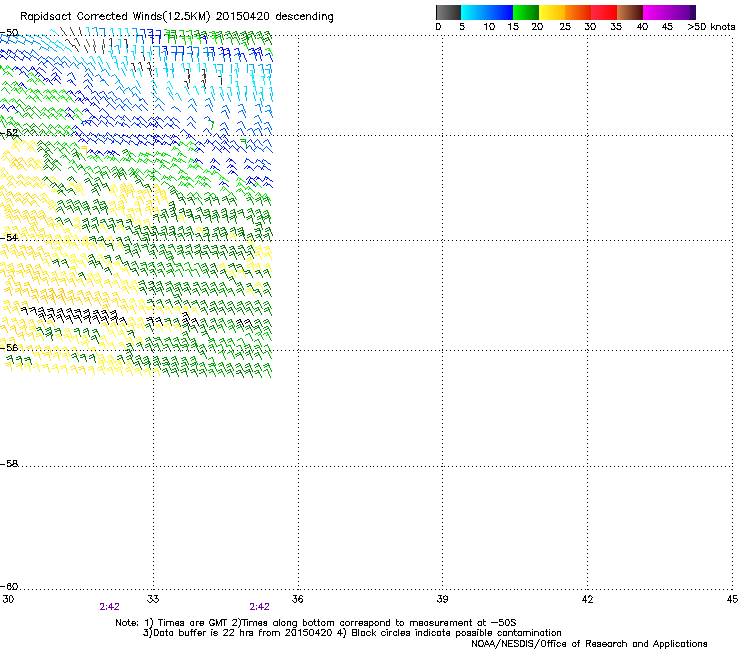Click the latitude label '-56'
The height and width of the screenshot is (650, 740).
coord(9,347)
